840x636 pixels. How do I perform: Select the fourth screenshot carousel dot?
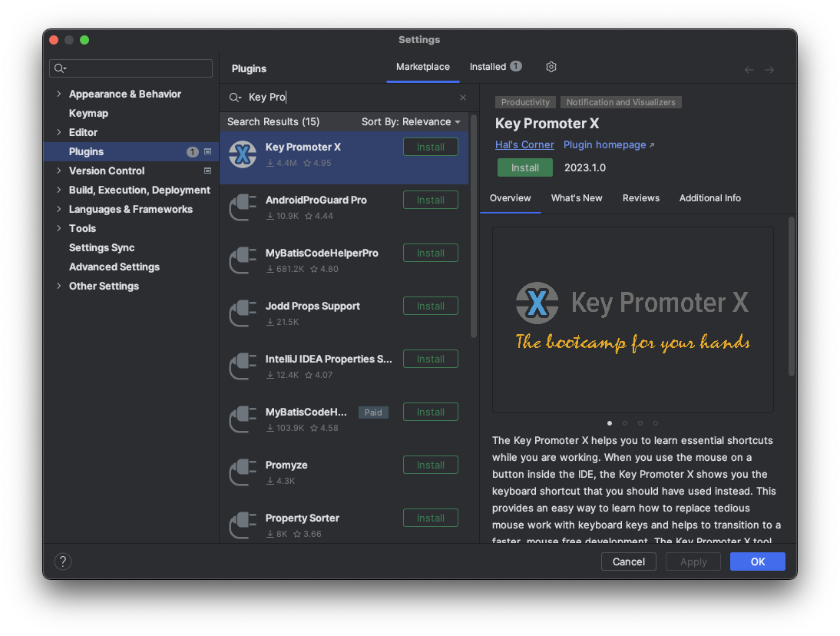pyautogui.click(x=655, y=423)
